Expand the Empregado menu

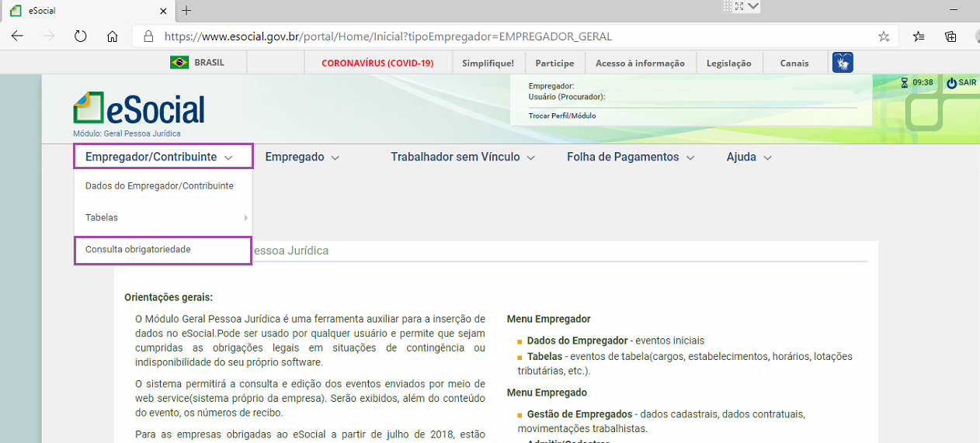point(302,157)
